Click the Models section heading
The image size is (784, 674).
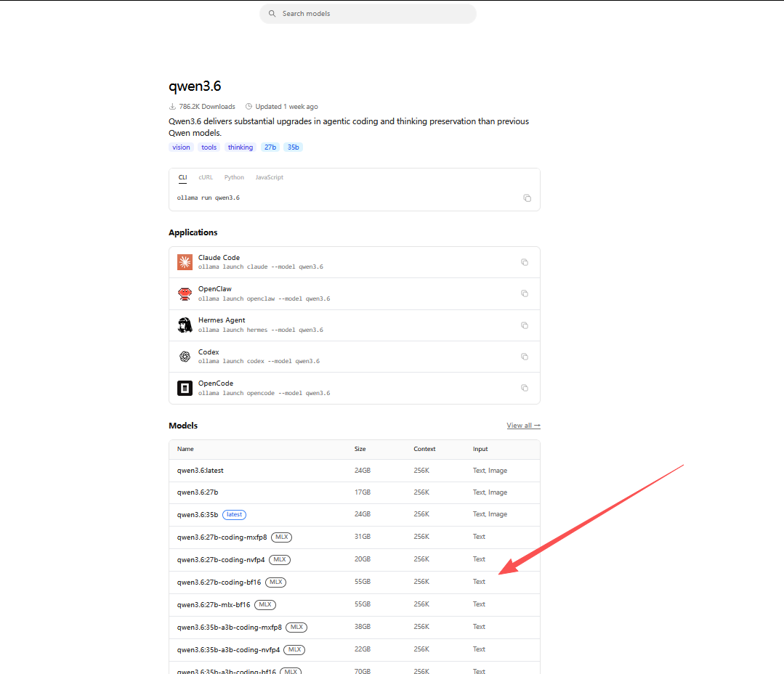183,426
